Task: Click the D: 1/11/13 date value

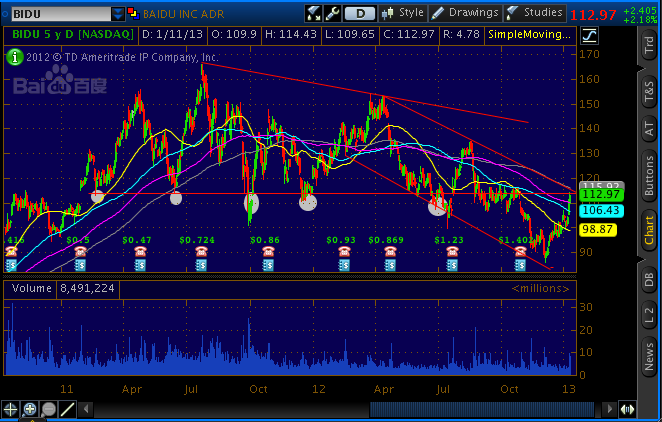Action: coord(173,35)
